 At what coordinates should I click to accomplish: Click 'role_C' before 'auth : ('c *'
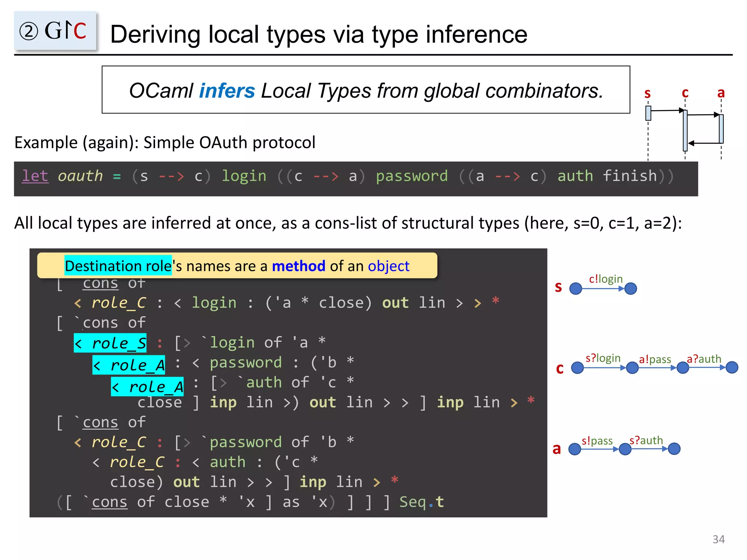(x=137, y=462)
